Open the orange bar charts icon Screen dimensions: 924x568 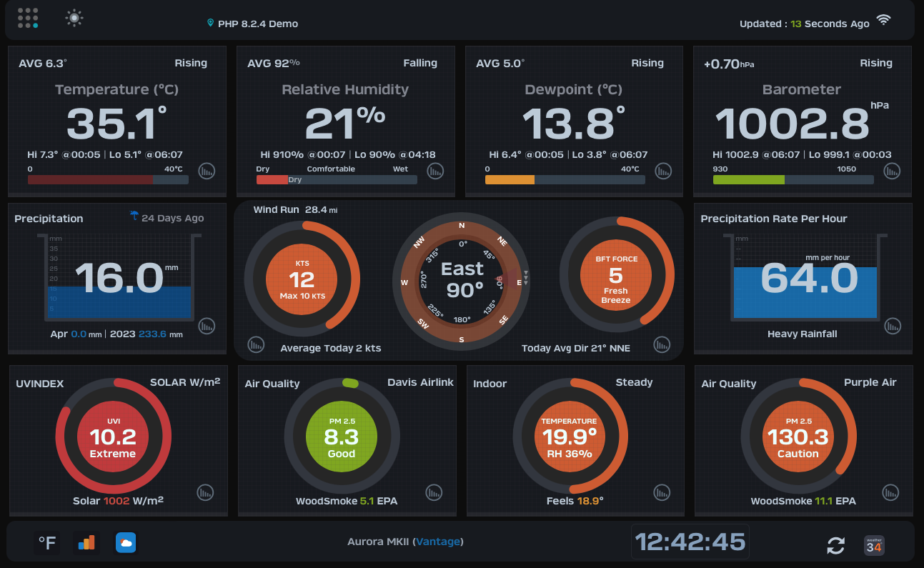point(86,543)
